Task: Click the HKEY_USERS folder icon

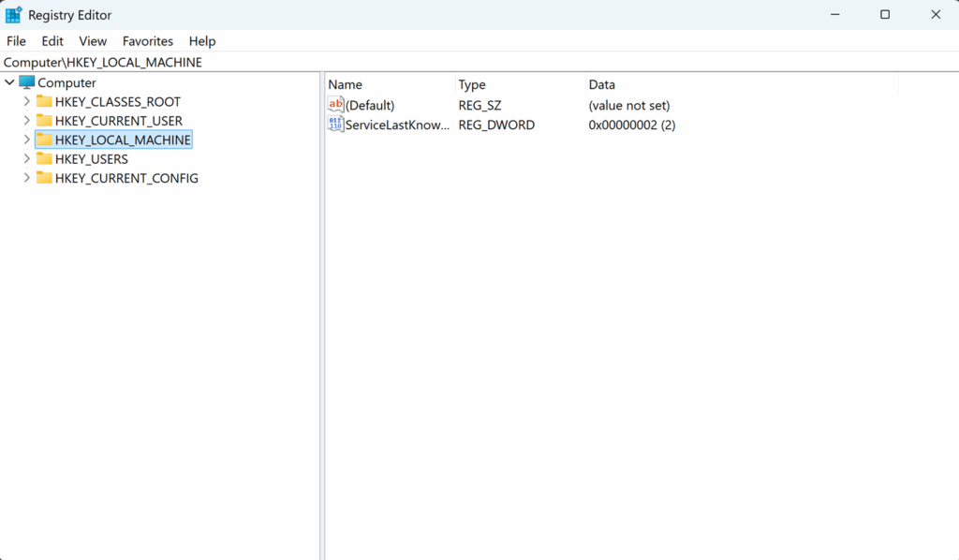Action: click(x=44, y=158)
